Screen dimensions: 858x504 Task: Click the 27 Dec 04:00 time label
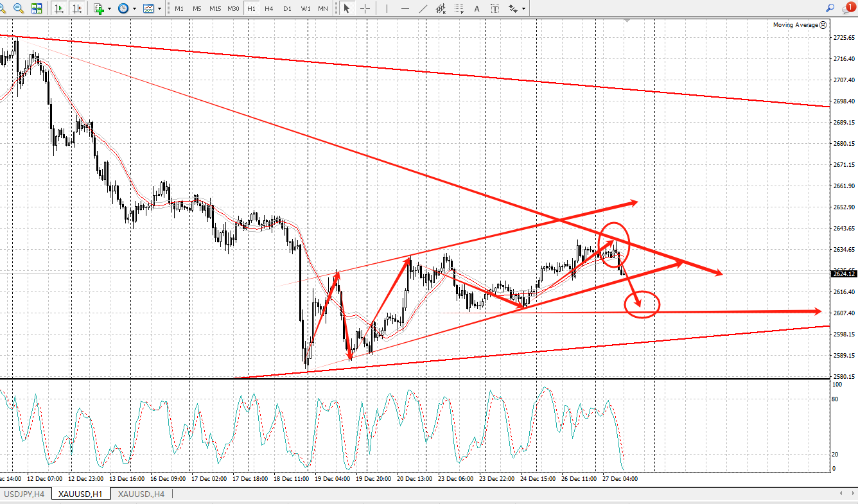(x=620, y=479)
